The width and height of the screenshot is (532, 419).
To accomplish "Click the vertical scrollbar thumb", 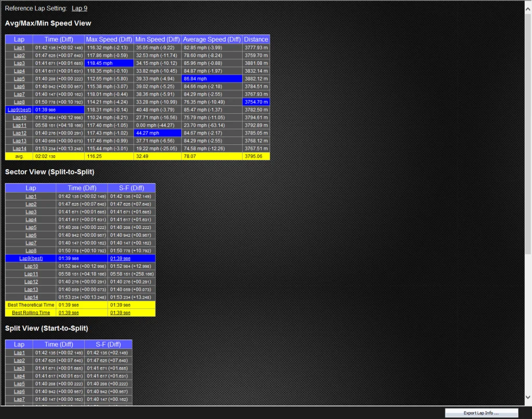I will (x=528, y=134).
